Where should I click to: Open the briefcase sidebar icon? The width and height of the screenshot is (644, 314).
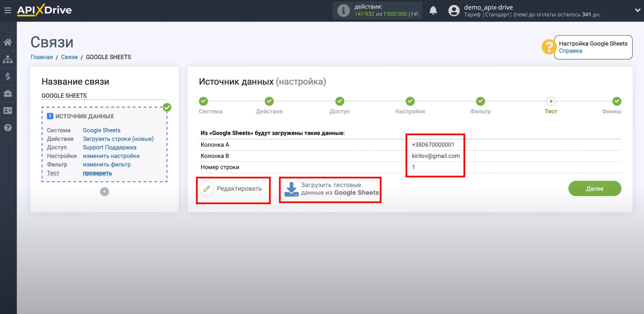[x=8, y=93]
